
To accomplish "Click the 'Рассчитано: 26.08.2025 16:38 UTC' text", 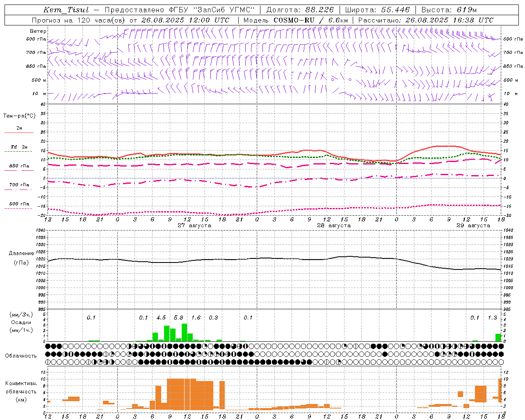I will click(x=426, y=20).
